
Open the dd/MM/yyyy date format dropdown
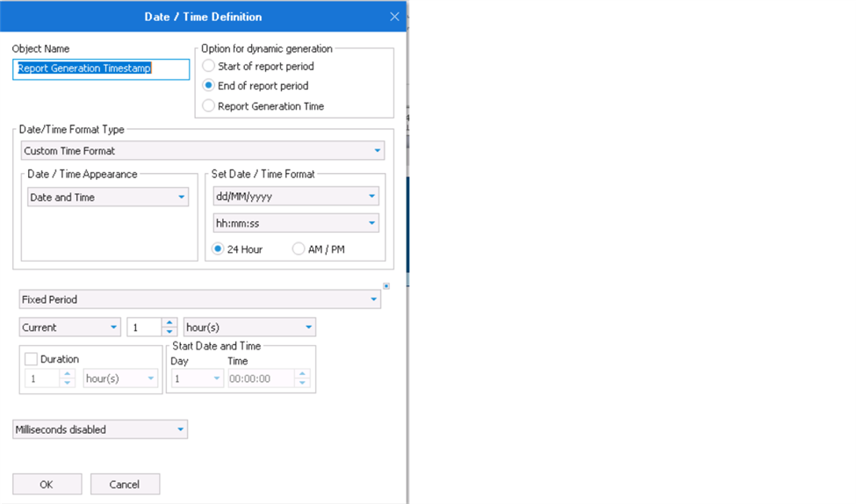click(x=296, y=196)
